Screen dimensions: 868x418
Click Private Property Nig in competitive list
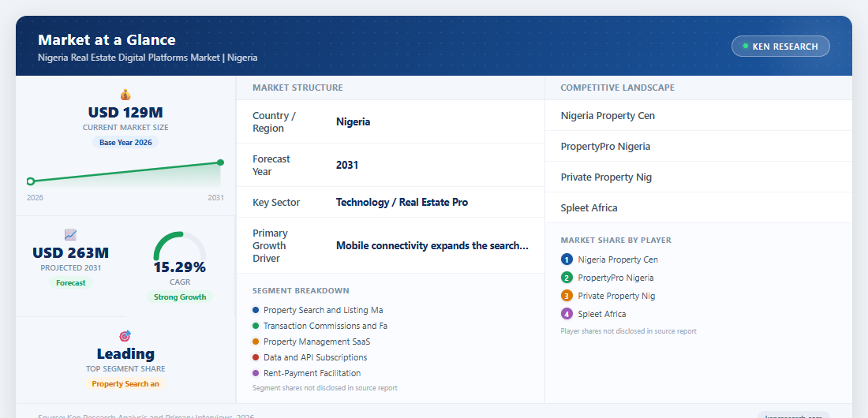pyautogui.click(x=606, y=177)
